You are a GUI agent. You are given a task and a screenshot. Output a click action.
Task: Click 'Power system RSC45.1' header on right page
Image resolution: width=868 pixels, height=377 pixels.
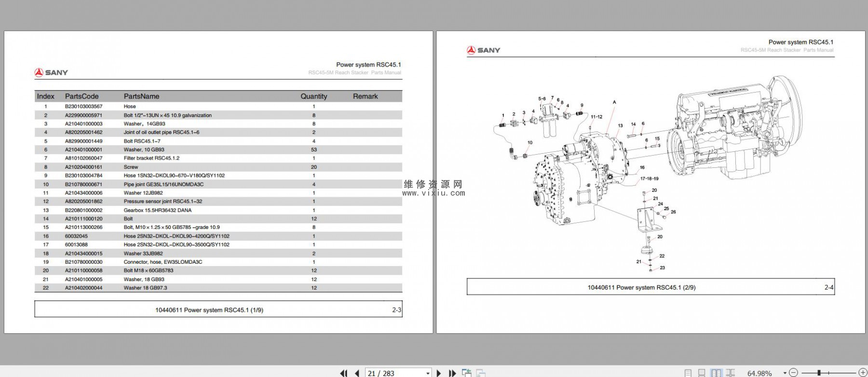(800, 42)
